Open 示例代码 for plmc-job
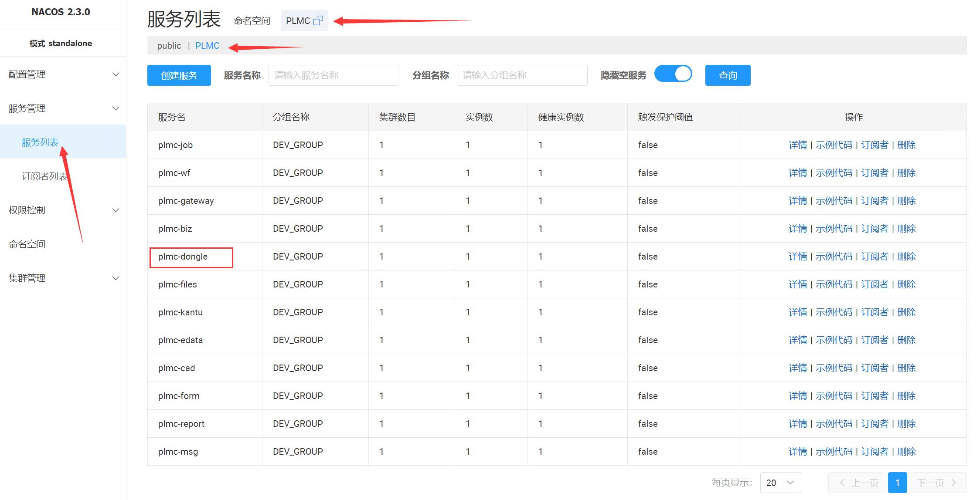Viewport: 980px width, 500px height. 834,145
